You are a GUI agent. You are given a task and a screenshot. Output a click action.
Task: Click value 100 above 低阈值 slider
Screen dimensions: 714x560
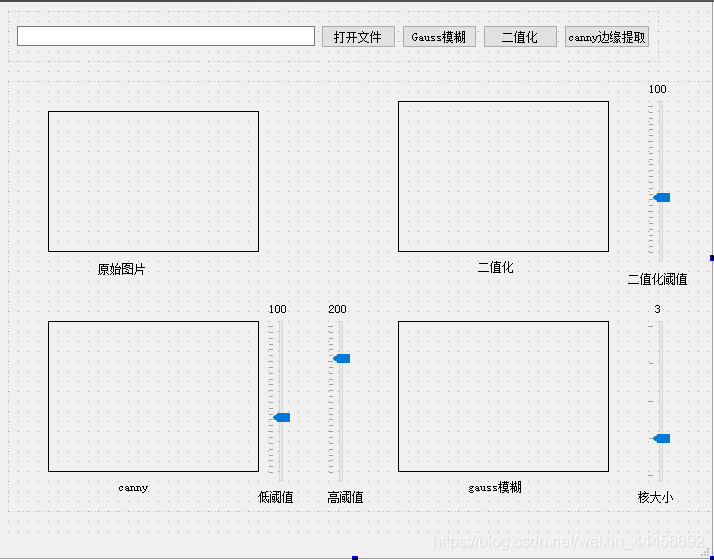click(277, 309)
